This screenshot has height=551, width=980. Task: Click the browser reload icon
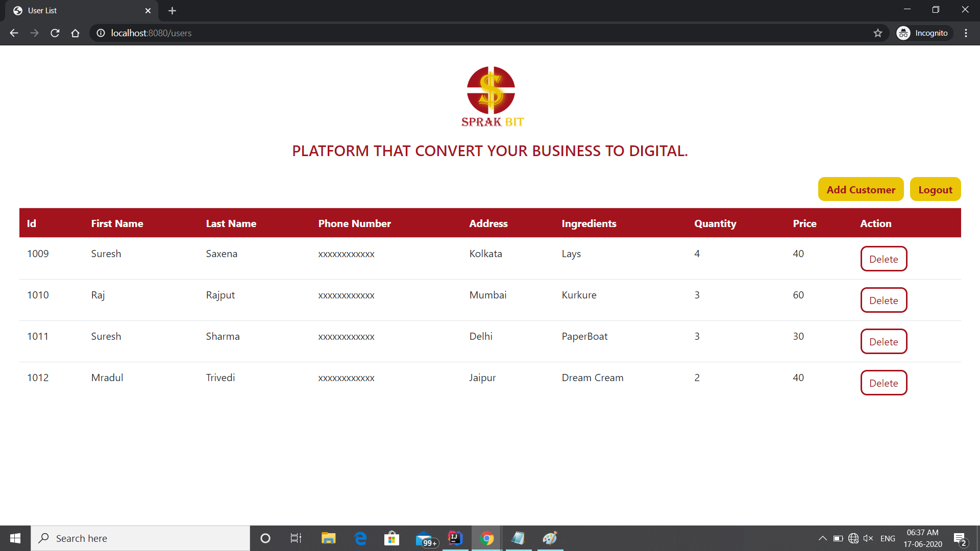tap(55, 33)
